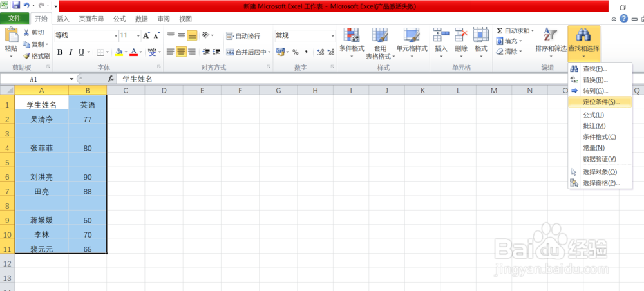The height and width of the screenshot is (291, 644).
Task: Switch to Formulas (公式) tab
Action: 120,19
